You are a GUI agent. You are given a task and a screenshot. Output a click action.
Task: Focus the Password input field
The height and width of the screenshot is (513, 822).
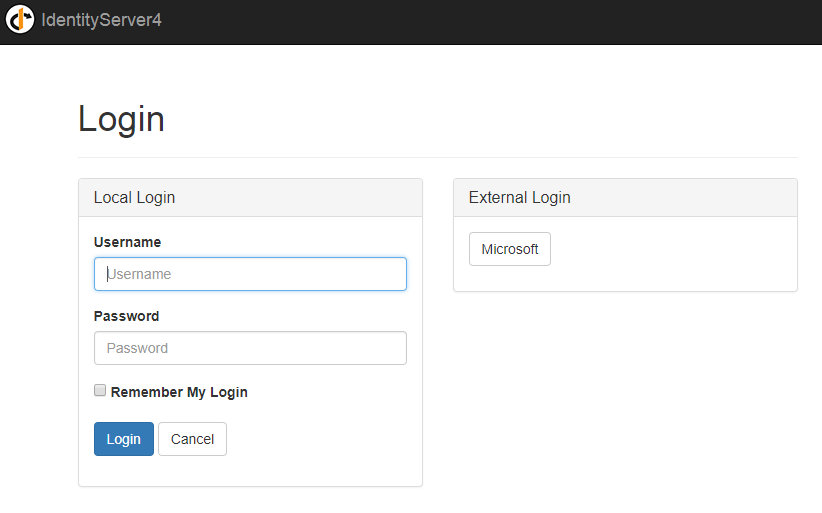click(250, 348)
